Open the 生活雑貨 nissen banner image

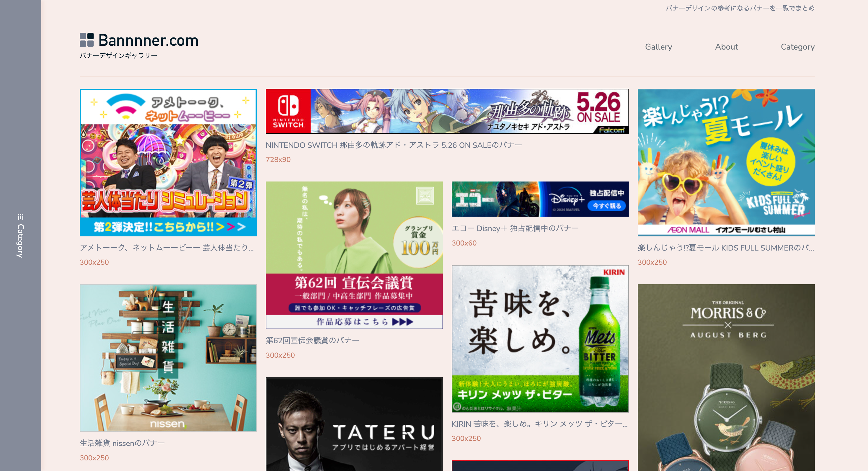click(x=168, y=357)
